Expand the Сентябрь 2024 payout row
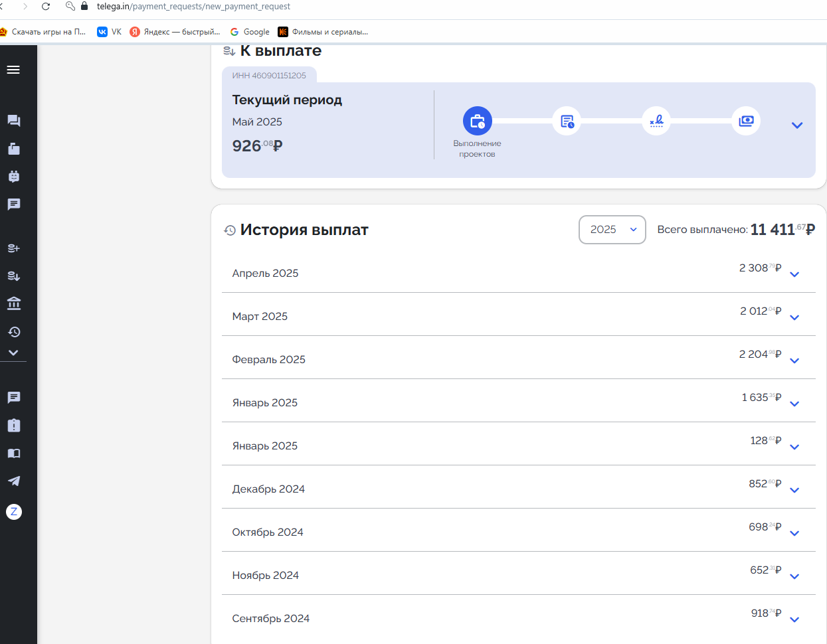827x644 pixels. [x=794, y=620]
